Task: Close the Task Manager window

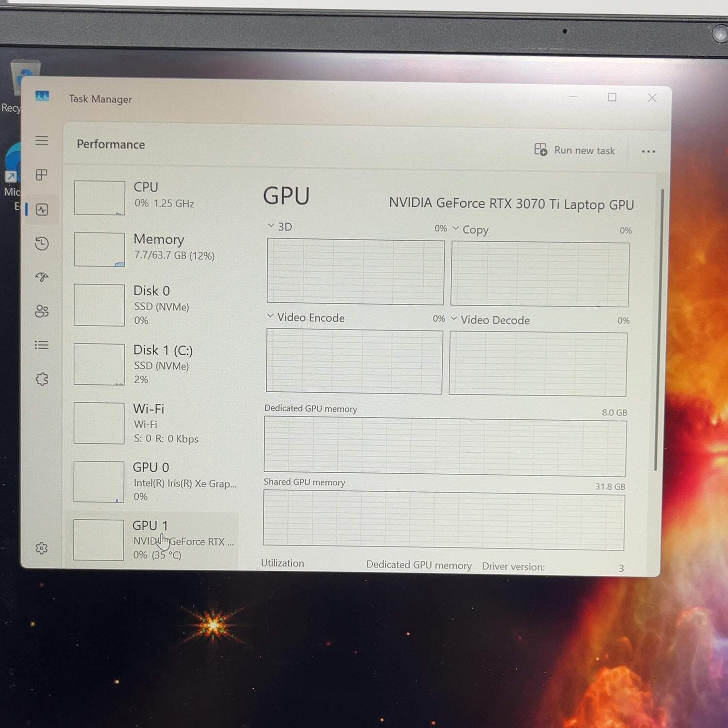Action: (x=652, y=98)
